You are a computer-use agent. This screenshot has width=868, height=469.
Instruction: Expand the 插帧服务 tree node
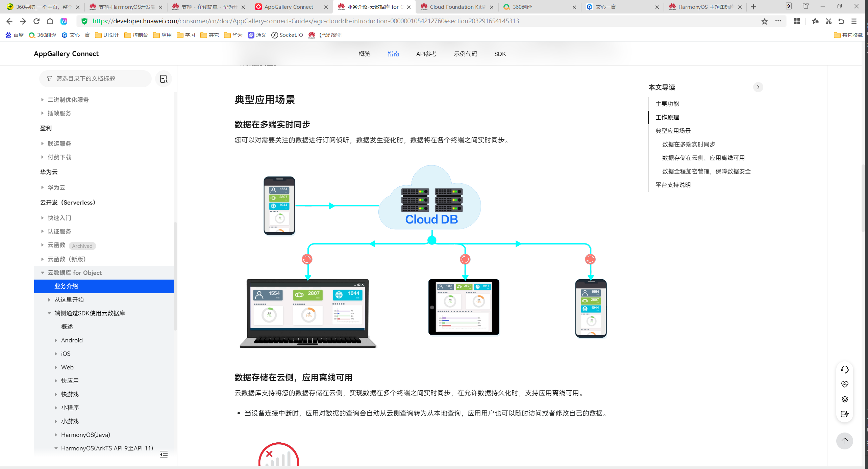[42, 113]
